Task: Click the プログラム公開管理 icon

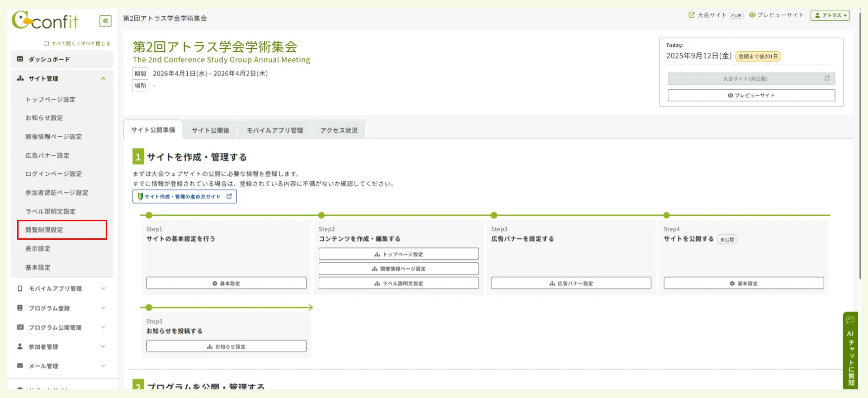Action: (x=20, y=327)
